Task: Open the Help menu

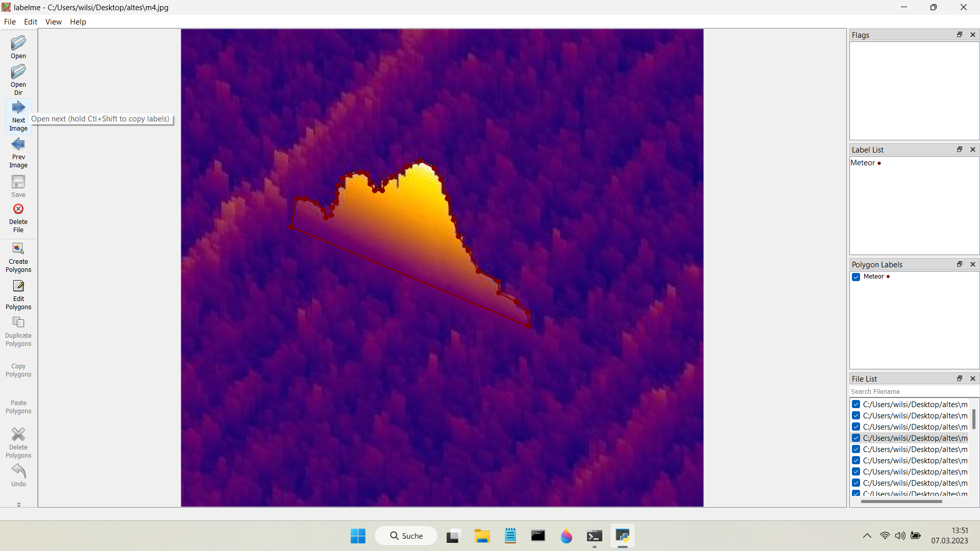Action: click(x=78, y=21)
